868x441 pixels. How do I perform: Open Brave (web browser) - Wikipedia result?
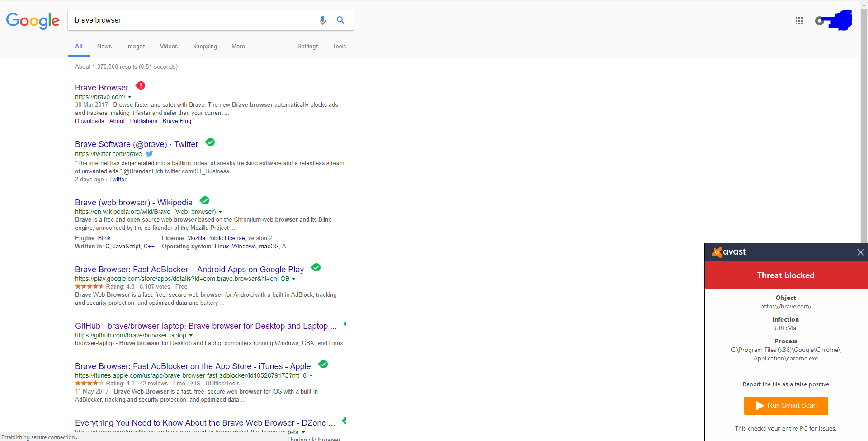[x=134, y=203]
